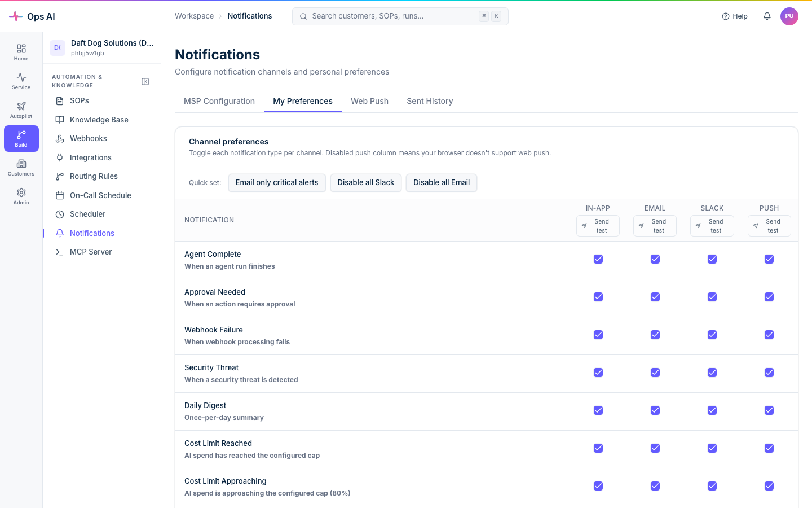The width and height of the screenshot is (812, 508).
Task: Toggle Daily Digest Push checkbox
Action: tap(769, 410)
